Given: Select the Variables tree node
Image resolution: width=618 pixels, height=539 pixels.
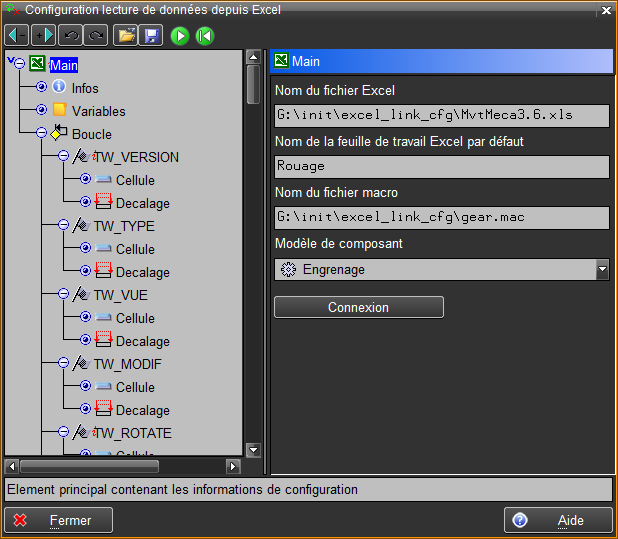Looking at the screenshot, I should point(98,111).
